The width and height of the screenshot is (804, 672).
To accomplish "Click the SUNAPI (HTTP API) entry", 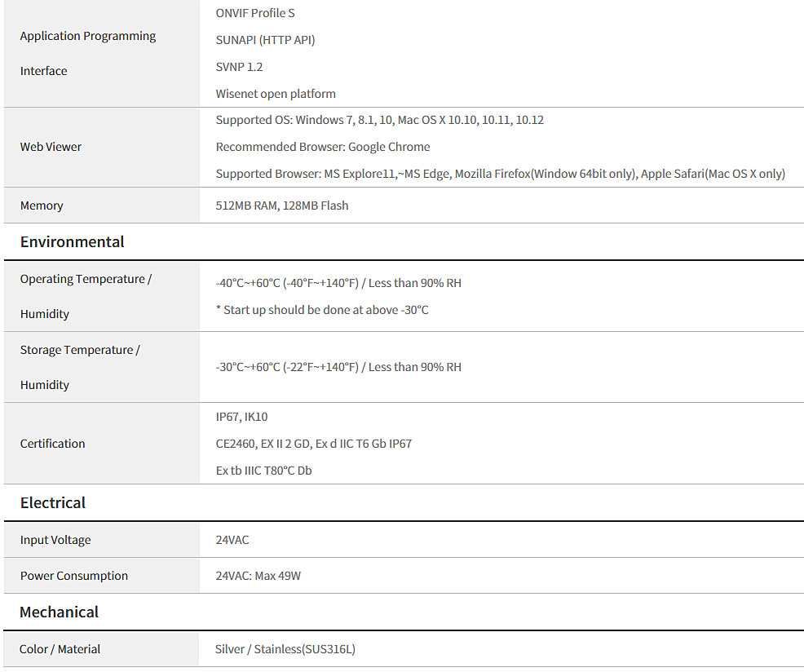I will click(265, 40).
